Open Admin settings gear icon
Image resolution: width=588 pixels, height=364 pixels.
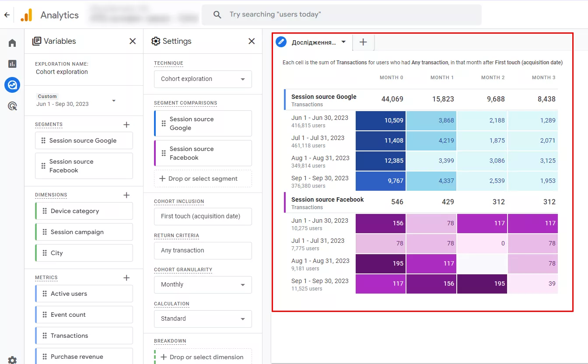[x=12, y=360]
